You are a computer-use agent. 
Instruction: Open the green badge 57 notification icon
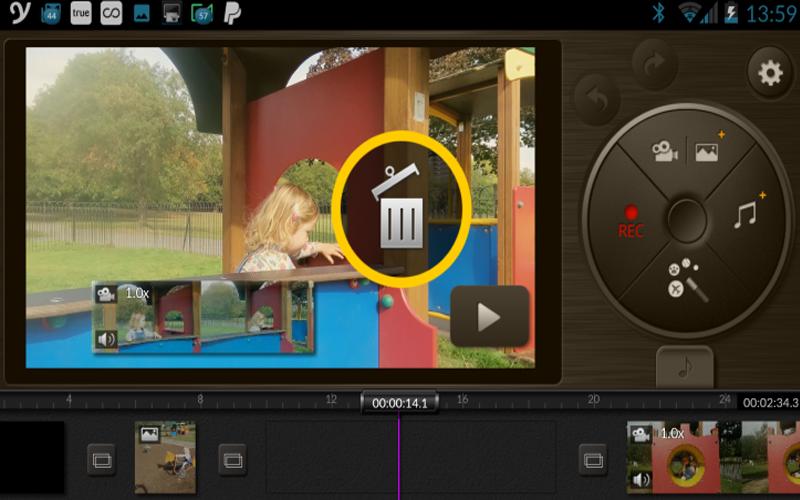tap(202, 13)
